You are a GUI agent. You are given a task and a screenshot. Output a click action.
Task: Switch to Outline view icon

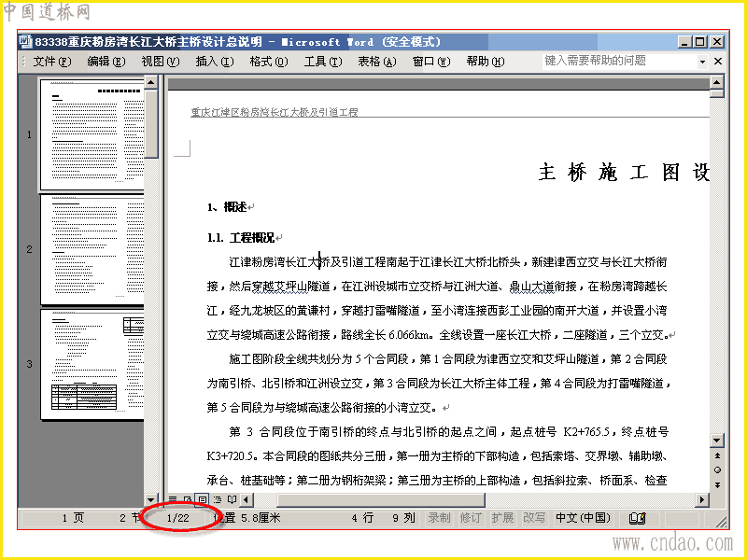[x=218, y=499]
